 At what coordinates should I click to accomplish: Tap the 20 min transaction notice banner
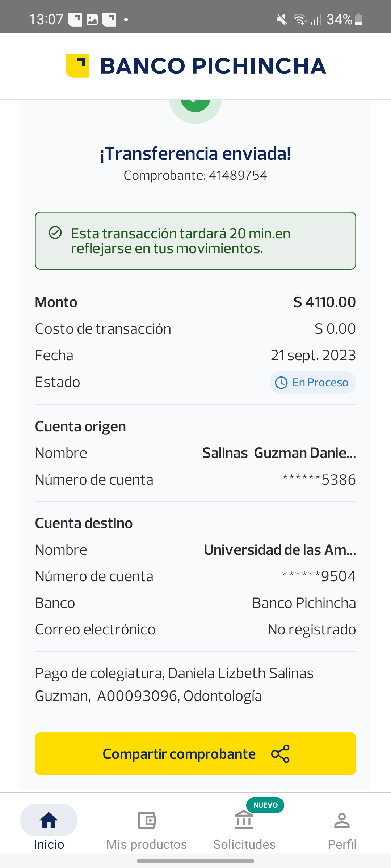tap(195, 241)
